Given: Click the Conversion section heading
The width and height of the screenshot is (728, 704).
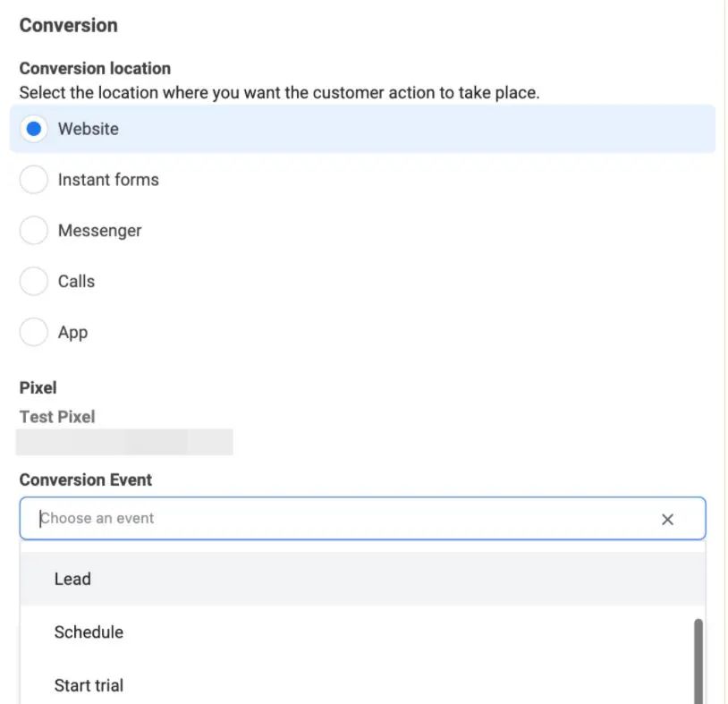Looking at the screenshot, I should [69, 25].
